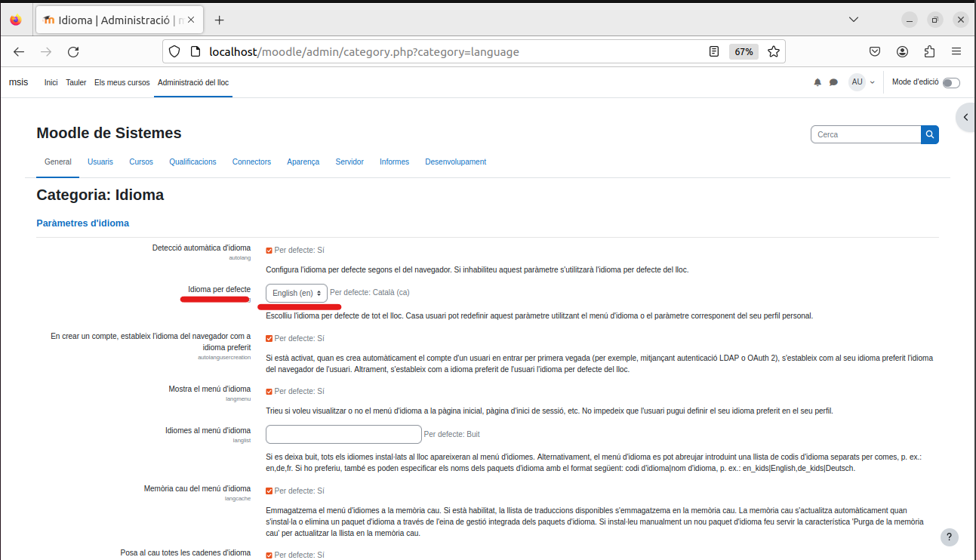Viewport: 976px width, 560px height.
Task: Open Firefox reader view icon
Action: [714, 52]
